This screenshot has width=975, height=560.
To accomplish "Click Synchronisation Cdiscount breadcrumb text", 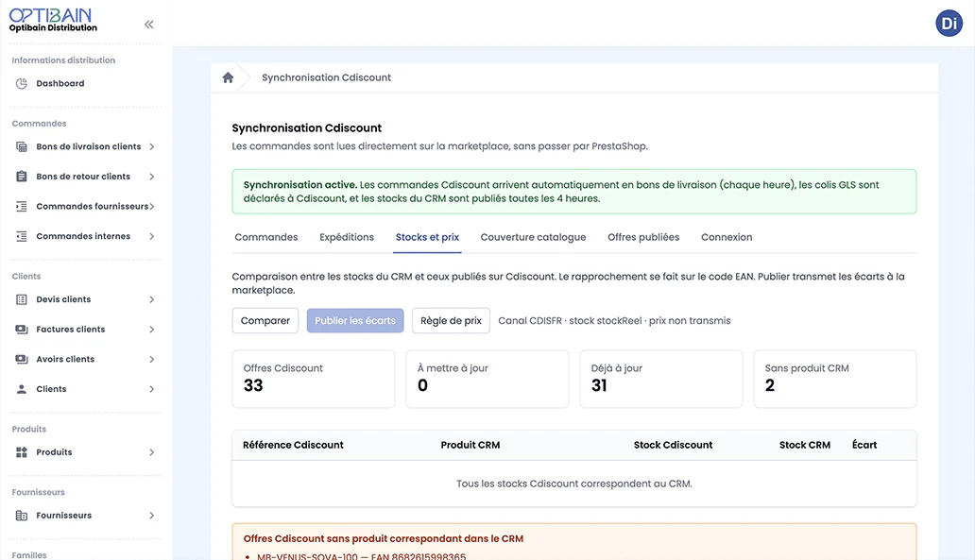I will pyautogui.click(x=326, y=77).
